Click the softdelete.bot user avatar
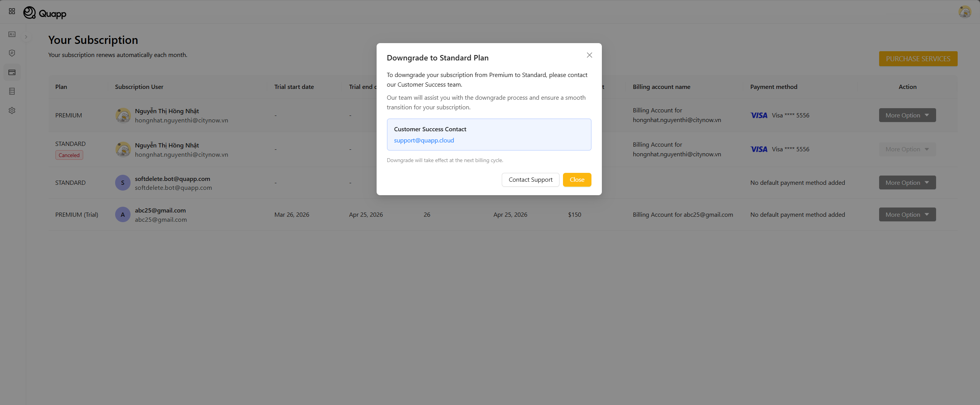The height and width of the screenshot is (405, 980). point(122,183)
